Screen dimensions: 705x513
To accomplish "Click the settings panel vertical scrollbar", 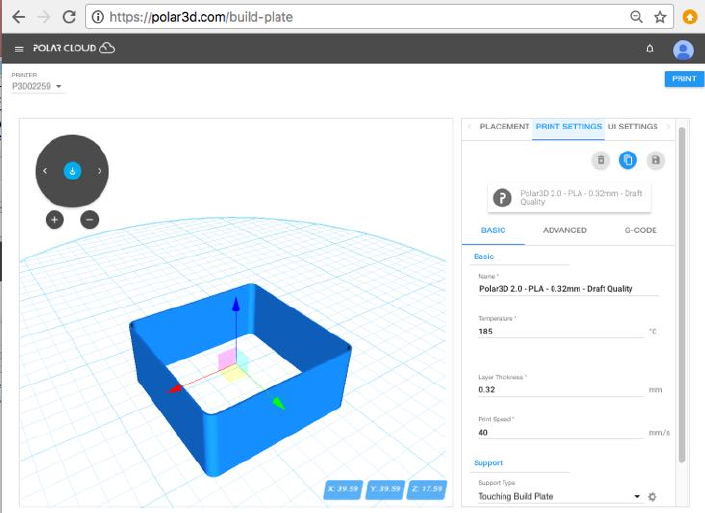I will point(682,294).
